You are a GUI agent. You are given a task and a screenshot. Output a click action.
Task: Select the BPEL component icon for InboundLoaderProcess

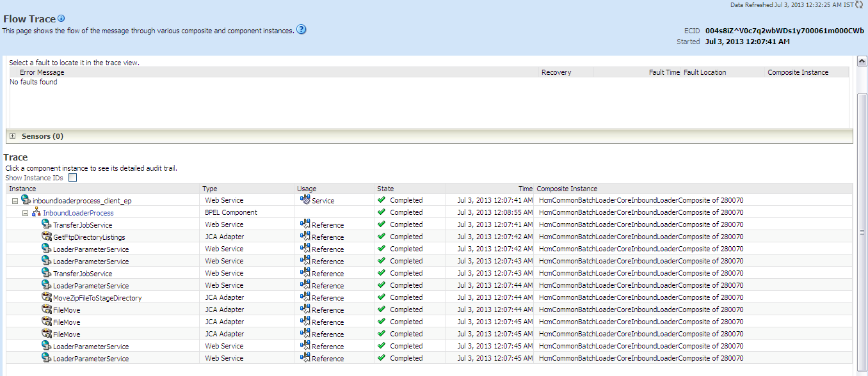pos(35,212)
